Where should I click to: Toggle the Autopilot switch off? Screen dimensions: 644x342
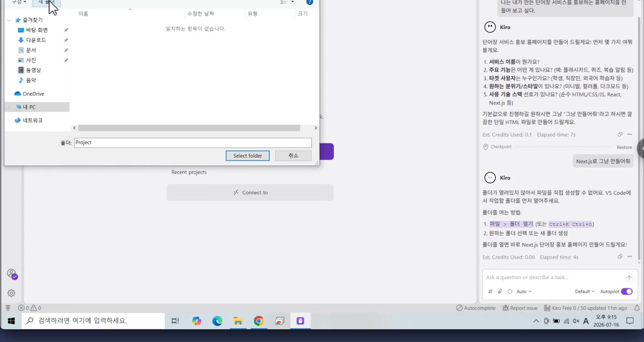(x=627, y=292)
